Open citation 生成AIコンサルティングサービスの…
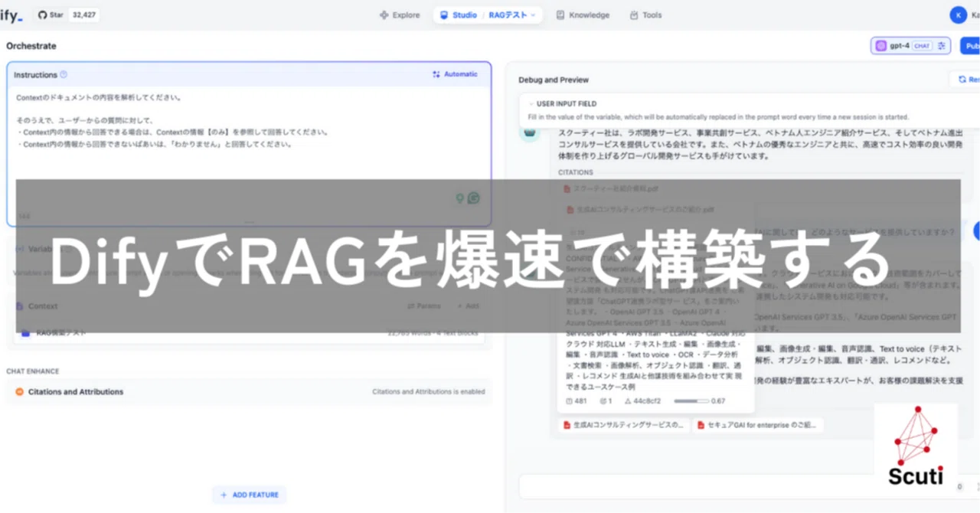Viewport: 980px width, 513px height. [623, 424]
